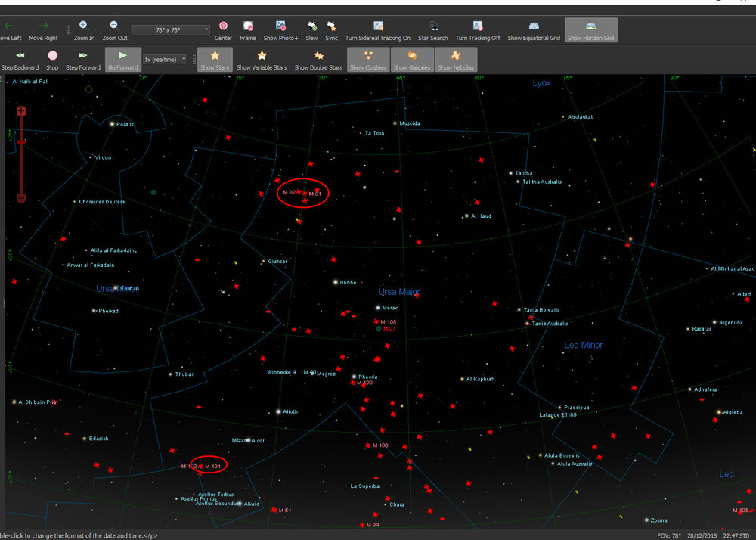756x540 pixels.
Task: Select the star Polaris
Action: coord(113,124)
